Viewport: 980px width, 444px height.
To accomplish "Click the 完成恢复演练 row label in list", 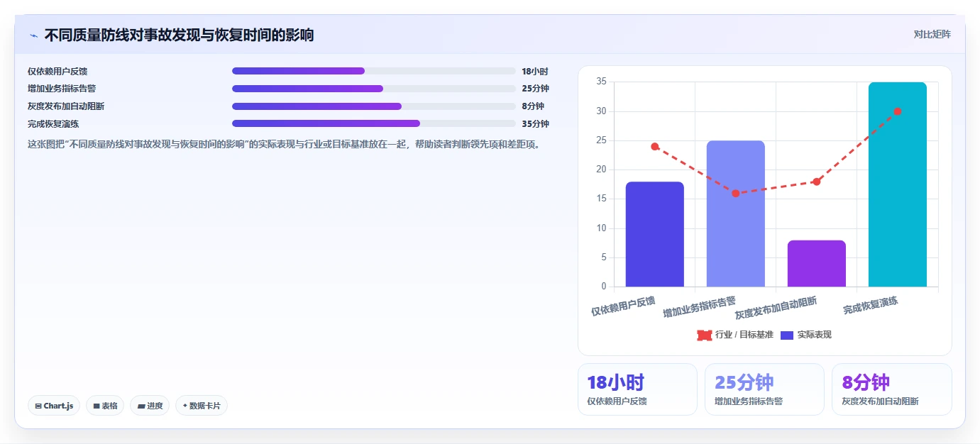I will point(53,124).
